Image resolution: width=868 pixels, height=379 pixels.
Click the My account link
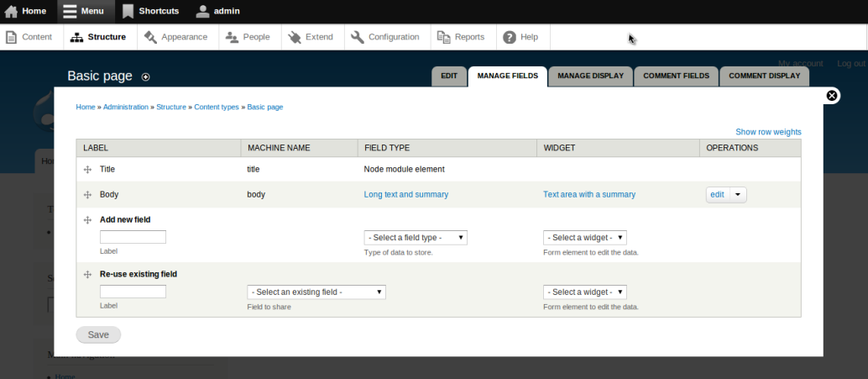point(801,64)
